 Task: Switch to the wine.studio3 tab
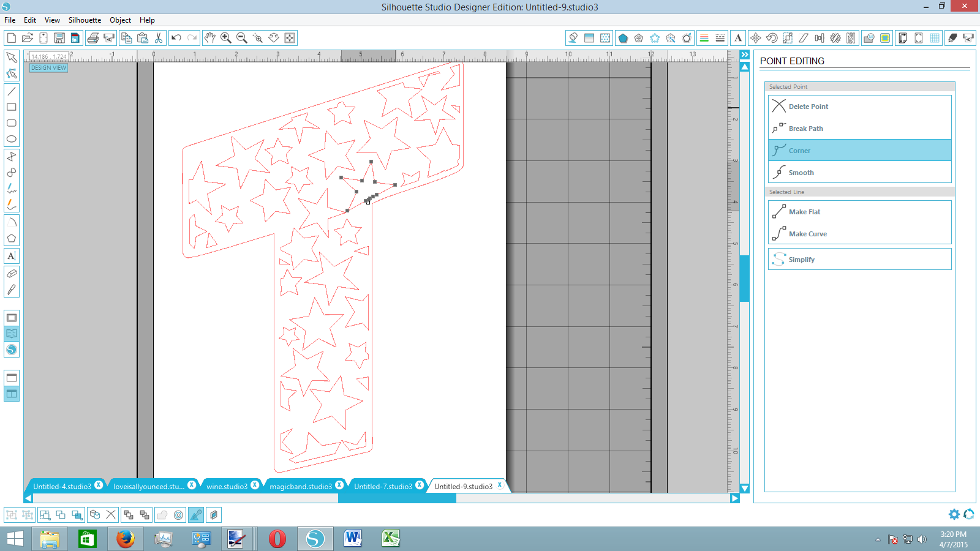[x=227, y=486]
